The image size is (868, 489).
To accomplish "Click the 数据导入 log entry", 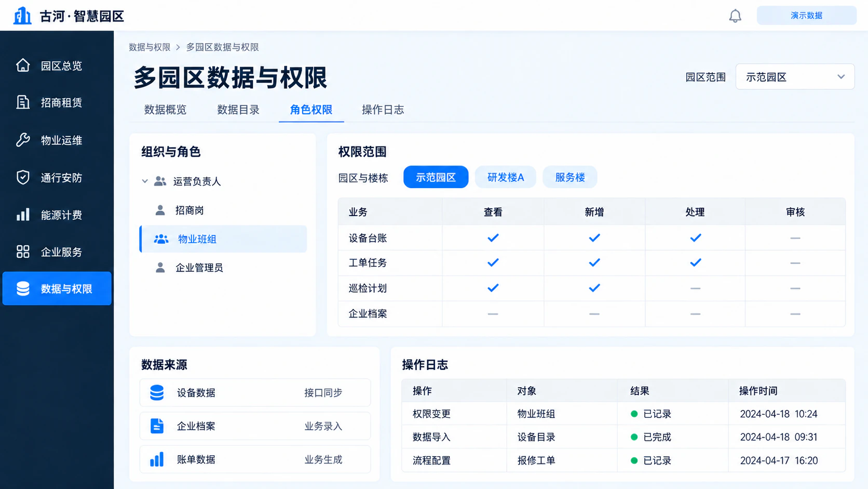I will [431, 437].
